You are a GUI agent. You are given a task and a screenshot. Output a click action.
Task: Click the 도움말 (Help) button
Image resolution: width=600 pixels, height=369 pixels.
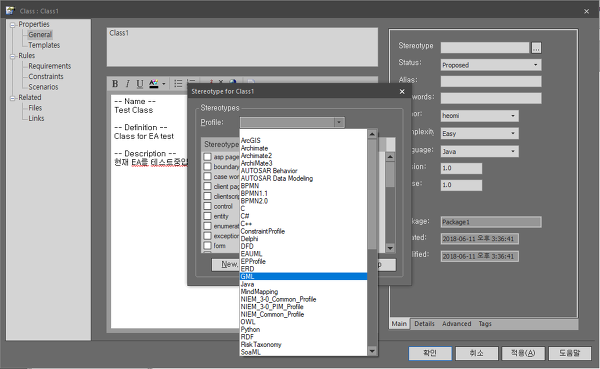570,353
